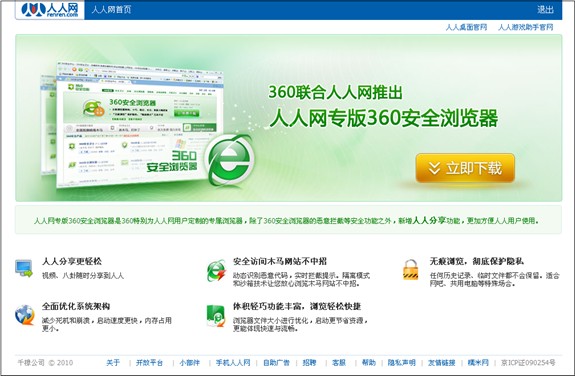Click the 客服 footer link

(339, 363)
